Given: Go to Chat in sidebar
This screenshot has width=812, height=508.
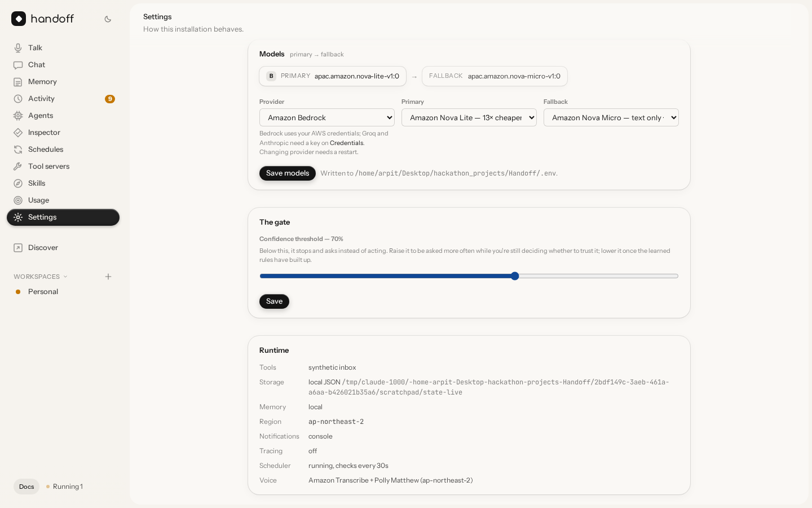Looking at the screenshot, I should coord(63,65).
